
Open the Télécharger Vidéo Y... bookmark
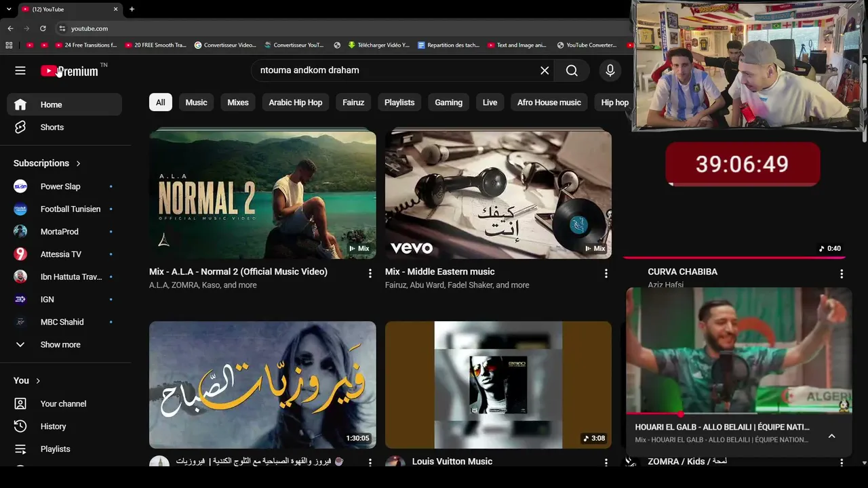378,45
